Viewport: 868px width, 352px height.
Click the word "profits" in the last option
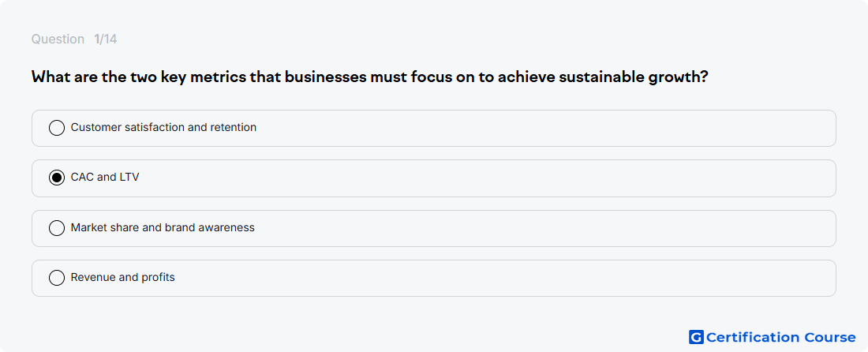click(x=159, y=277)
